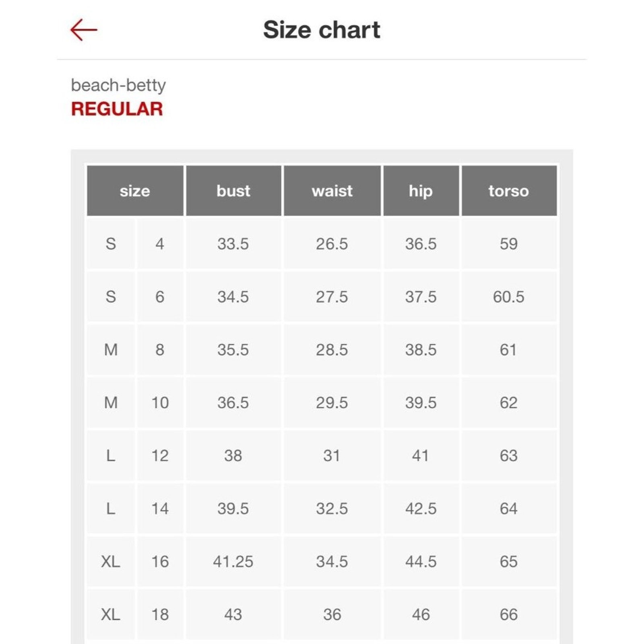Click the beach-betty brand label
This screenshot has height=644, width=644.
click(x=118, y=85)
